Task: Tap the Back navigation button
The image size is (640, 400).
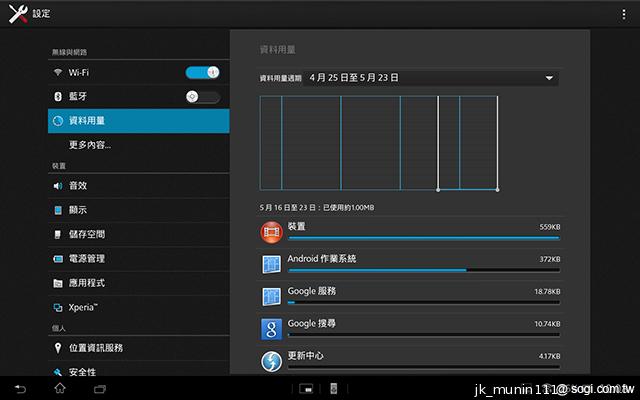Action: click(20, 389)
